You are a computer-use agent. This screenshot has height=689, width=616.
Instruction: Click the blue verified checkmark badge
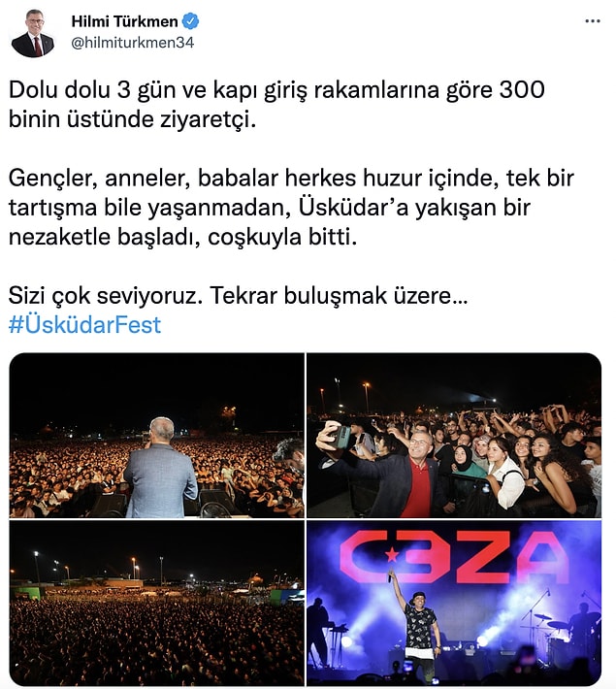click(190, 21)
